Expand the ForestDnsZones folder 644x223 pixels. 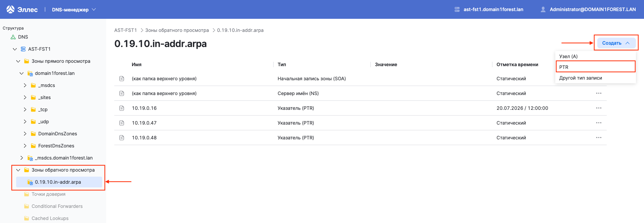[x=25, y=146]
